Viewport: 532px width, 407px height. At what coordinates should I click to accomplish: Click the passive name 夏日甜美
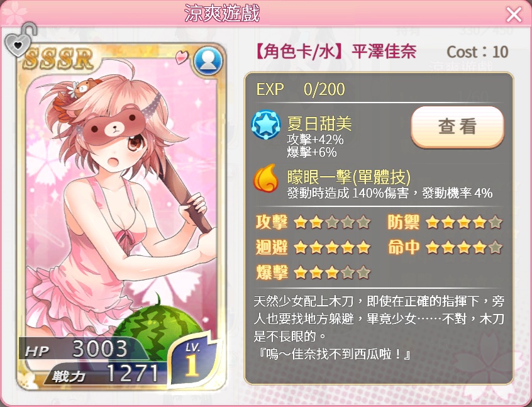tap(319, 123)
